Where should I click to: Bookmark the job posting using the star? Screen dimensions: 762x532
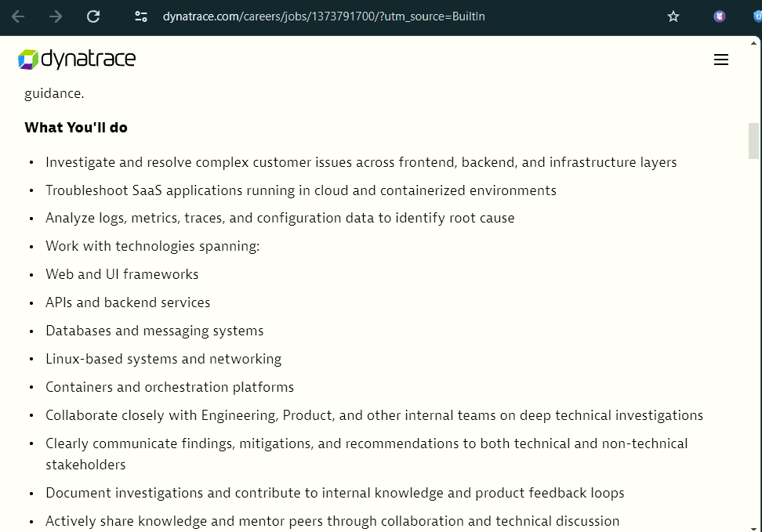(x=673, y=16)
